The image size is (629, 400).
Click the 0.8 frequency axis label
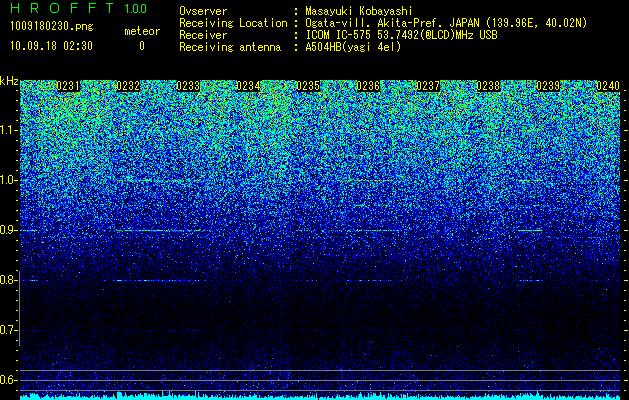[x=8, y=280]
